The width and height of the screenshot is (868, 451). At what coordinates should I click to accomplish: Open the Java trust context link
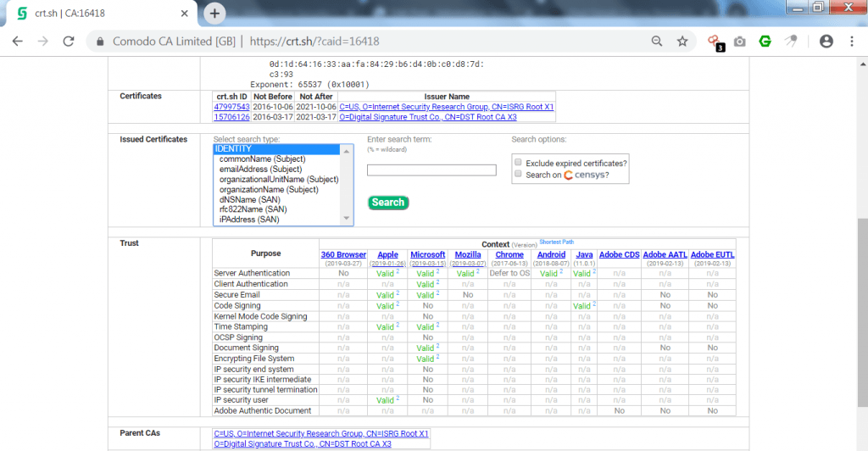point(584,254)
